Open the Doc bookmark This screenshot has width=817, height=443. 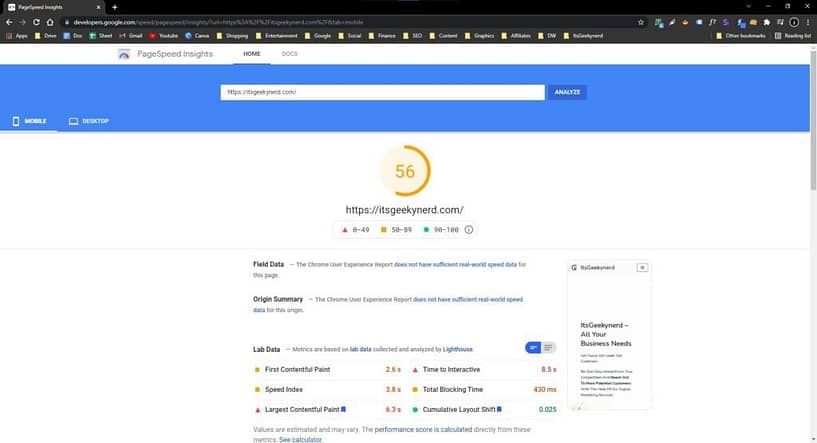(73, 36)
